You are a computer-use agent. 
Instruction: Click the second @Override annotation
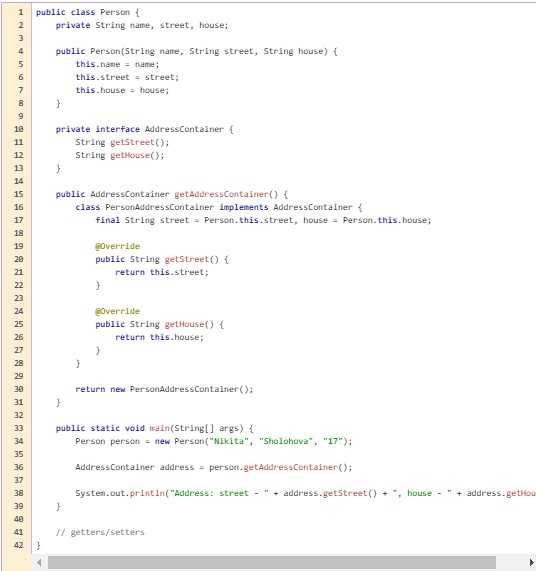point(117,311)
